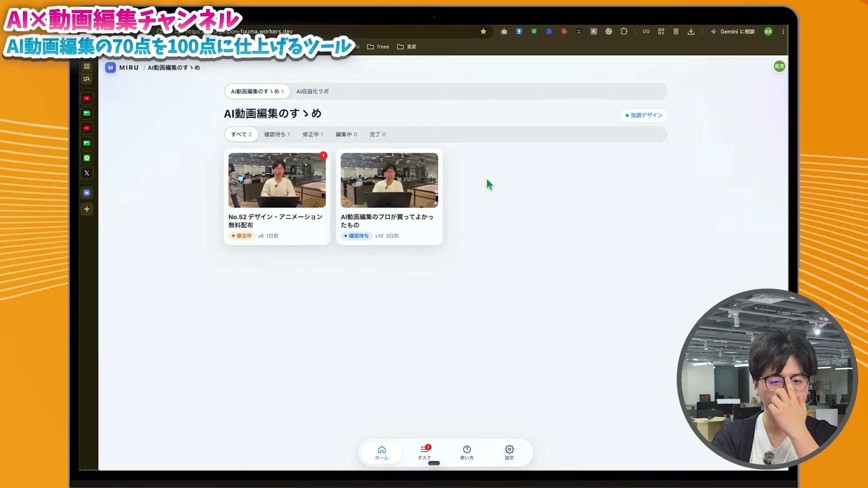868x488 pixels.
Task: Click the 強調デザイン button
Action: click(x=644, y=115)
